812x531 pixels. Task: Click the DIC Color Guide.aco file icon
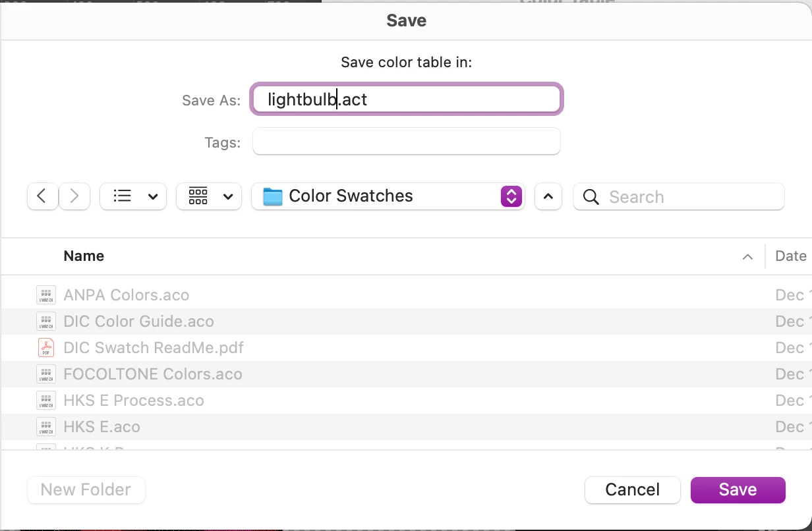coord(46,321)
